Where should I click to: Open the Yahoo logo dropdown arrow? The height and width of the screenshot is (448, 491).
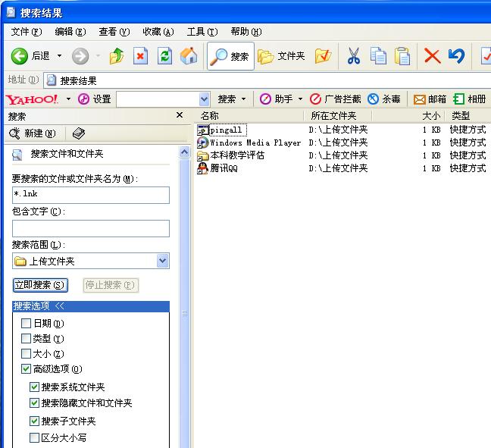tap(69, 99)
